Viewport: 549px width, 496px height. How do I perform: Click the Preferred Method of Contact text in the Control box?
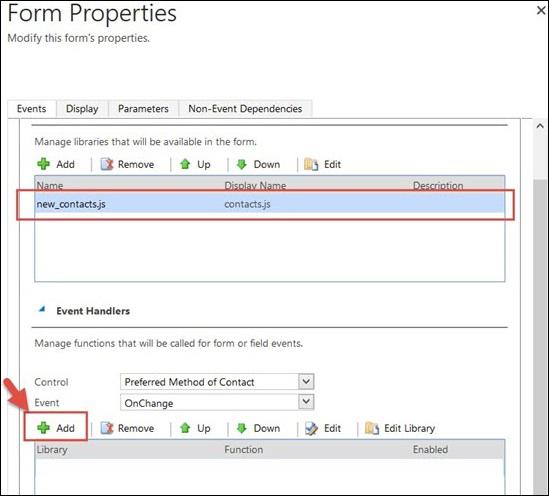pyautogui.click(x=189, y=382)
